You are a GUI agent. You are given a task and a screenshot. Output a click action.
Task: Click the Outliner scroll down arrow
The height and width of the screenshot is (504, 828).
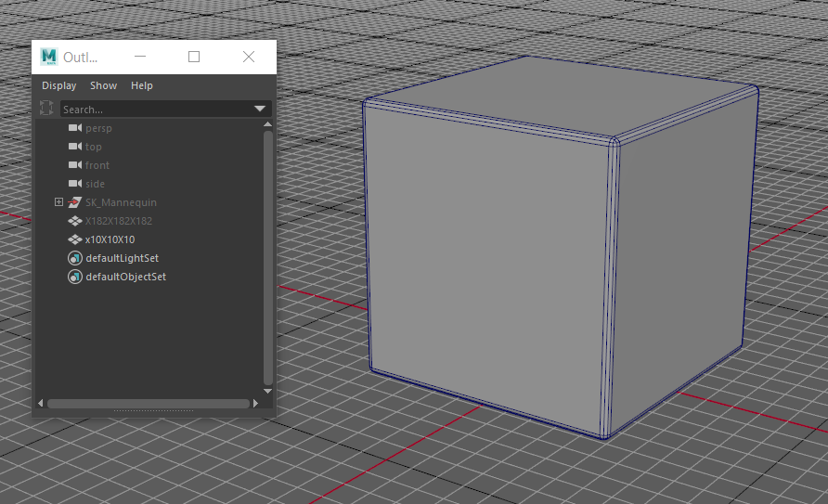[x=267, y=391]
